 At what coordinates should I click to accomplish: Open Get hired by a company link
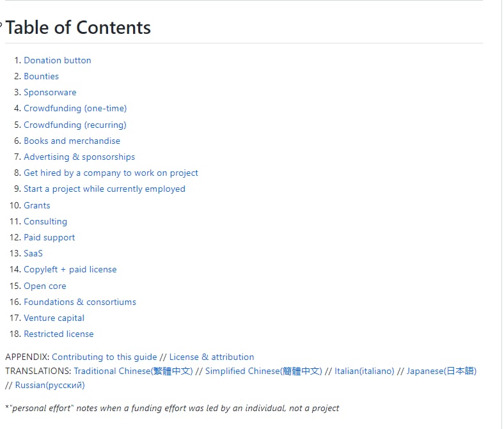click(111, 173)
